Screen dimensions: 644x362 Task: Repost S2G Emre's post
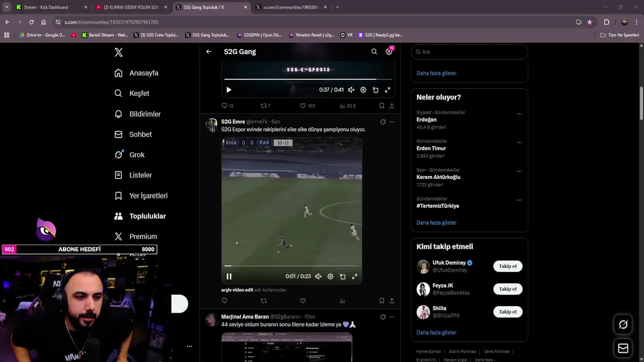tap(264, 301)
